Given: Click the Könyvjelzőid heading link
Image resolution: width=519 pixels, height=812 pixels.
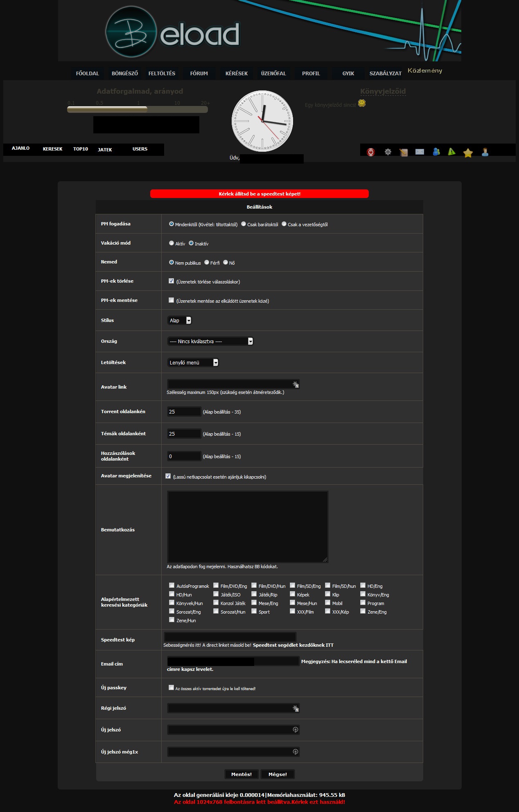Looking at the screenshot, I should coord(383,92).
